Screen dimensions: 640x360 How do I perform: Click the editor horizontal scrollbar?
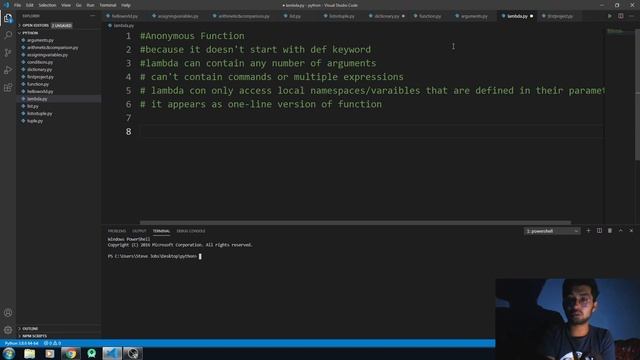click(x=355, y=222)
